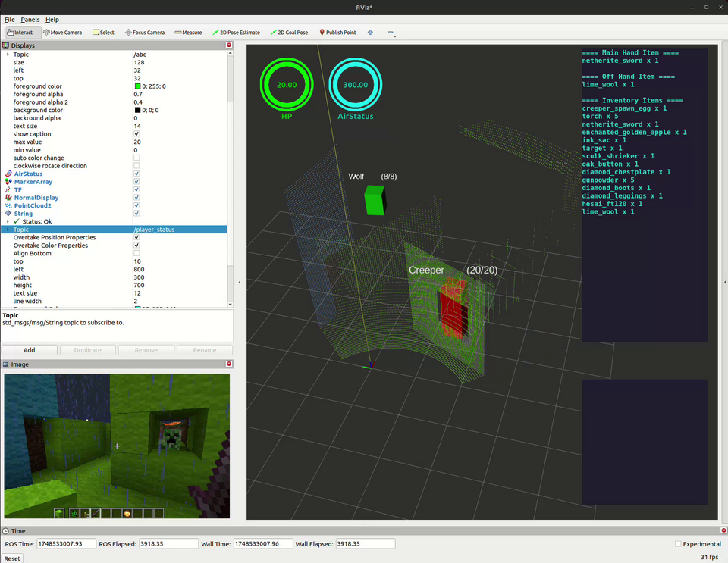This screenshot has height=563, width=728.
Task: Select the Interact tool
Action: (x=20, y=33)
